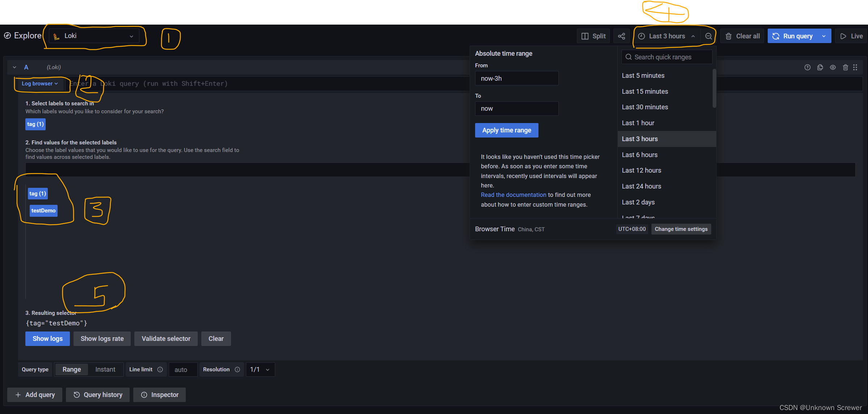Choose Last 6 hours quick range
Image resolution: width=868 pixels, height=414 pixels.
(640, 155)
